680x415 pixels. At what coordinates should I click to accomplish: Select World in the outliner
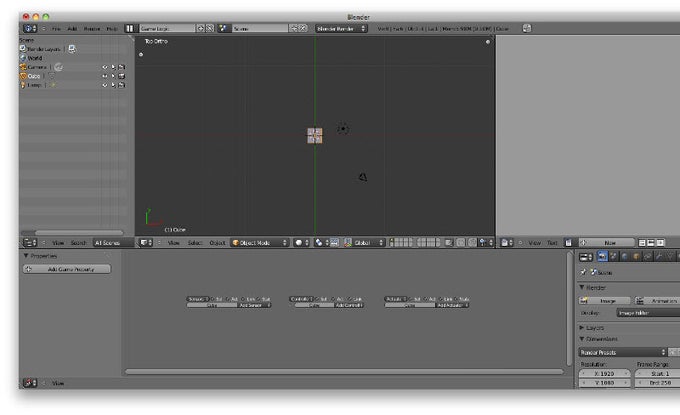coord(35,58)
